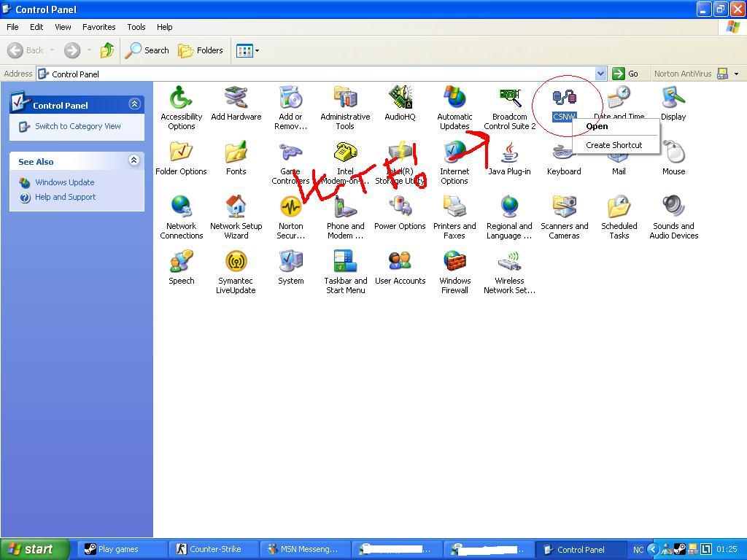
Task: Open the View menu
Action: (x=63, y=27)
